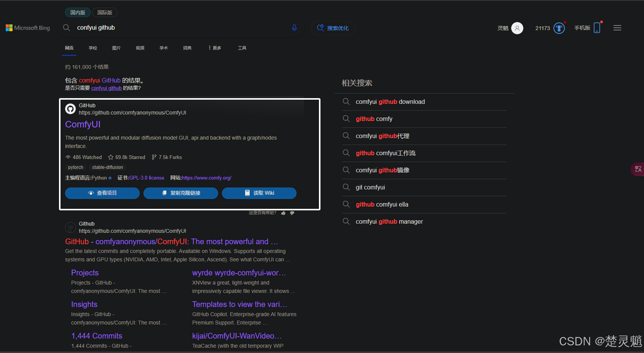This screenshot has width=644, height=353.
Task: Switch to the 学校 tab
Action: point(93,48)
